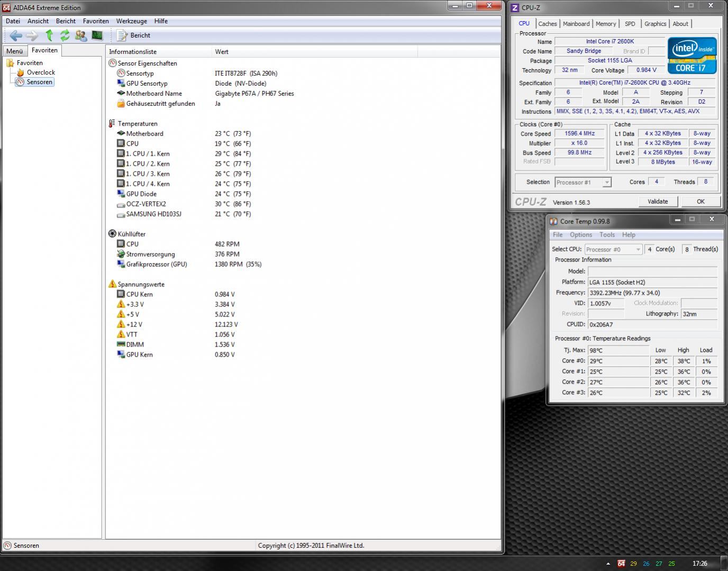
Task: Click the Bericht toolbar label in AIDA64
Action: 140,35
